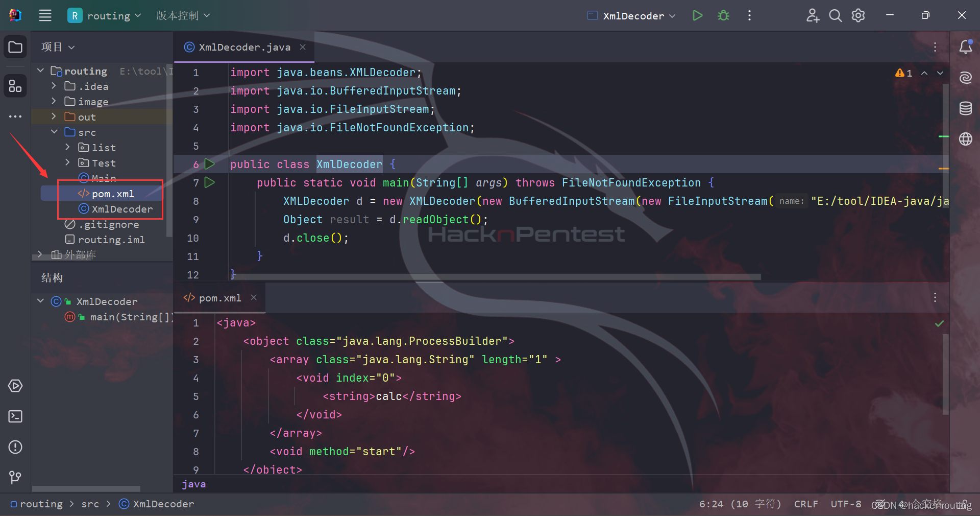The image size is (980, 516).
Task: Click the routing breadcrumb in navigation bar
Action: point(36,504)
